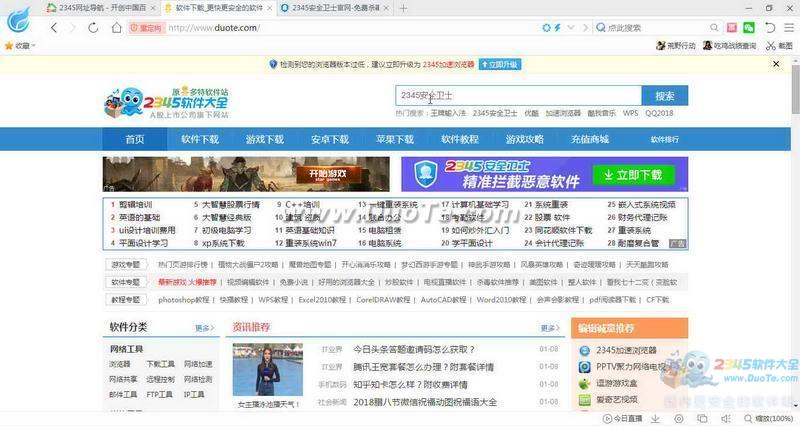The width and height of the screenshot is (800, 426).
Task: Click the 软件排行 link in nav bar
Action: tap(664, 139)
